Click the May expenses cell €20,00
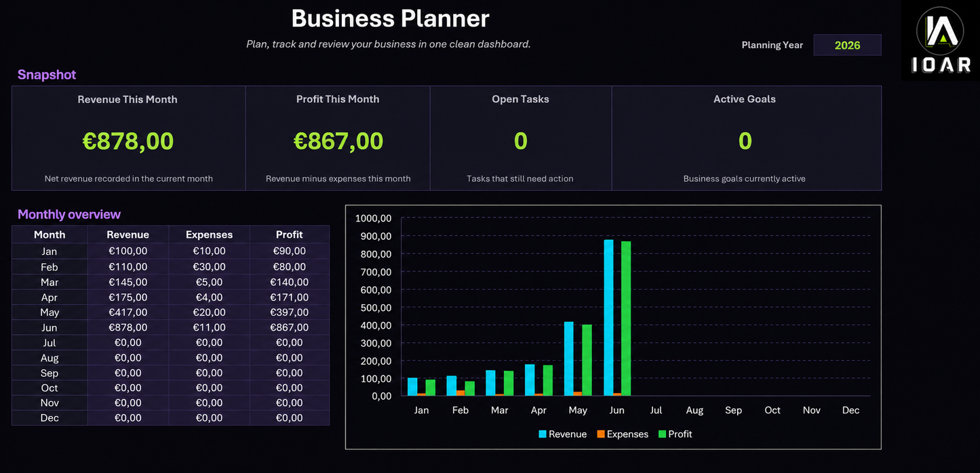Image resolution: width=980 pixels, height=473 pixels. click(209, 312)
